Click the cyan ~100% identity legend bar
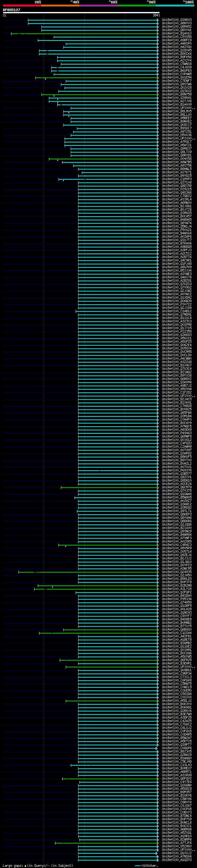197x868 pixels. point(175,6)
